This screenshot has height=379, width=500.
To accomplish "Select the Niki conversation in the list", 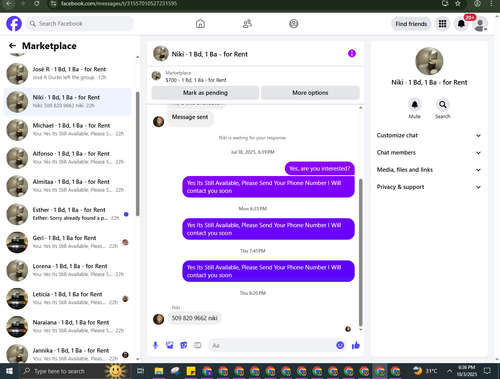I will click(x=67, y=102).
